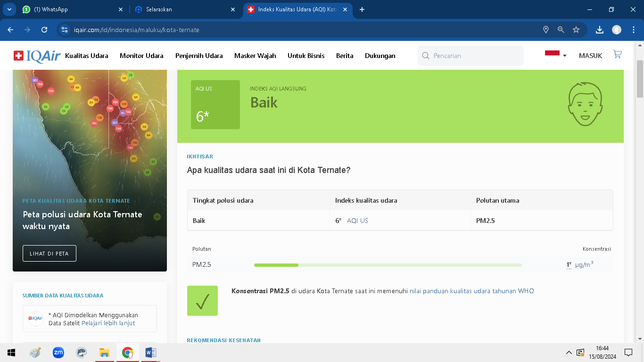644x362 pixels.
Task: Click LIHAT DI PETA button
Action: tap(50, 253)
